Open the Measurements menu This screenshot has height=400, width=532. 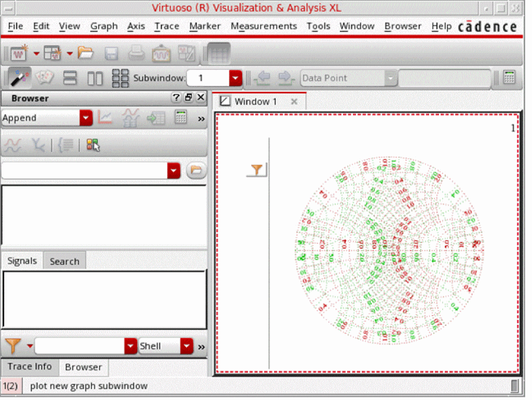pyautogui.click(x=264, y=26)
